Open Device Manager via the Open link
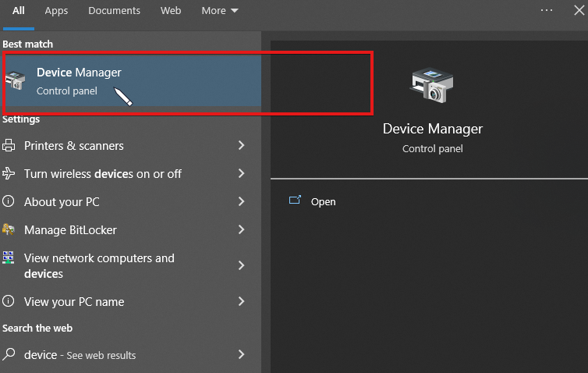Image resolution: width=588 pixels, height=373 pixels. coord(323,201)
